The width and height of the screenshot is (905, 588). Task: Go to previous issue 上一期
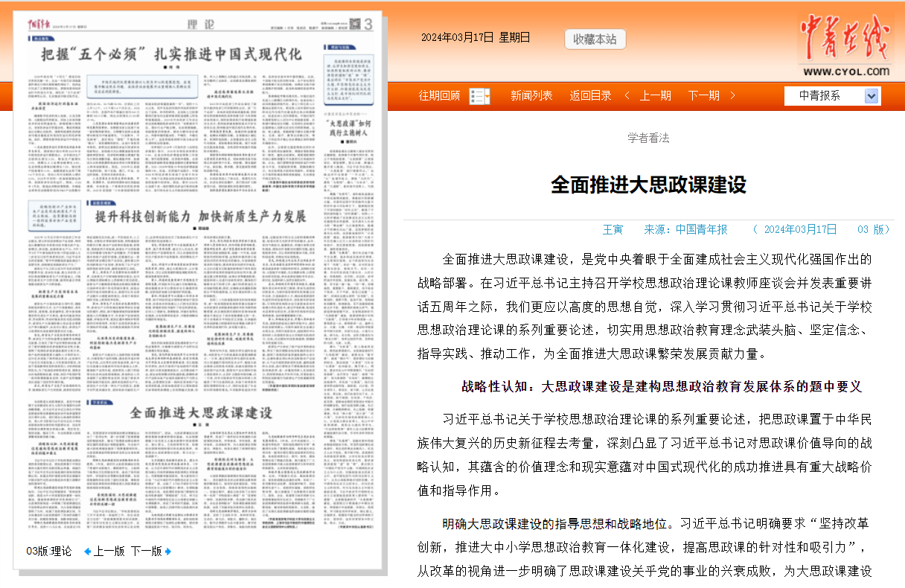pos(655,95)
